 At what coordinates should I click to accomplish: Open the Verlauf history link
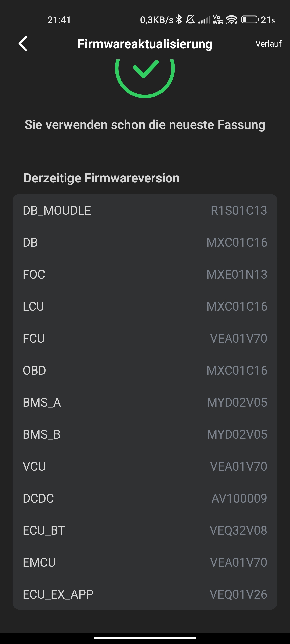click(x=268, y=44)
